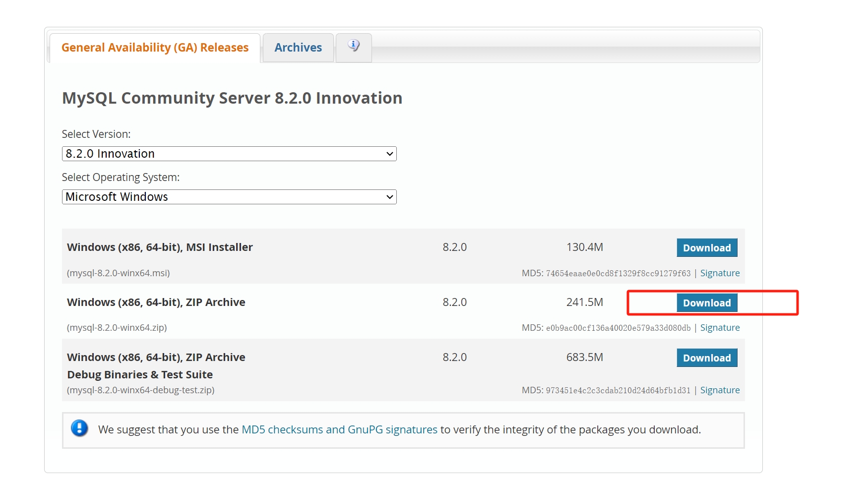Expand the Microsoft Windows operating system dropdown
Image resolution: width=868 pixels, height=482 pixels.
pyautogui.click(x=229, y=197)
